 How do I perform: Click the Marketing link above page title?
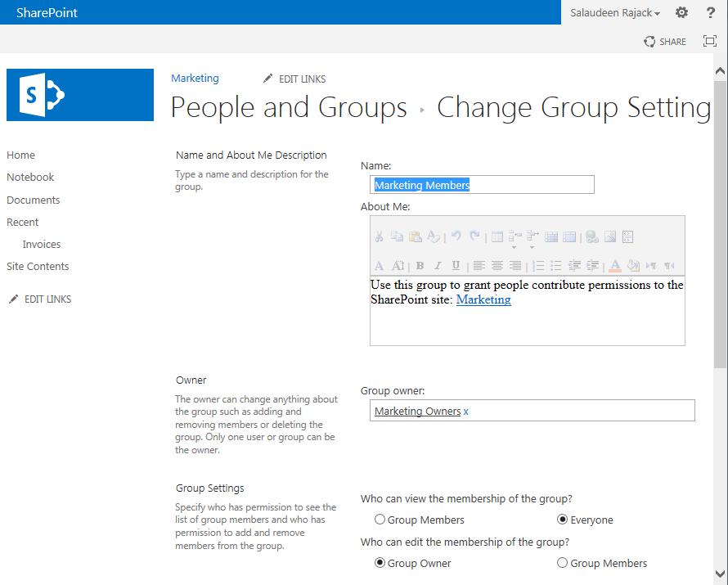195,78
